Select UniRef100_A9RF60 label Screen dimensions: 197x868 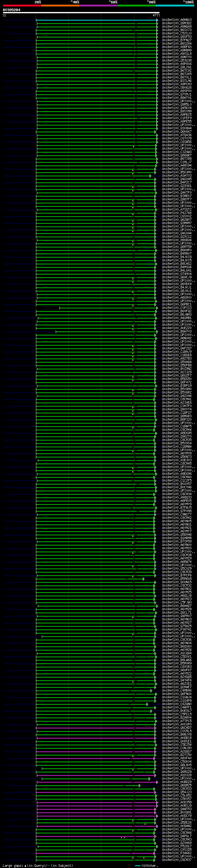(x=177, y=47)
